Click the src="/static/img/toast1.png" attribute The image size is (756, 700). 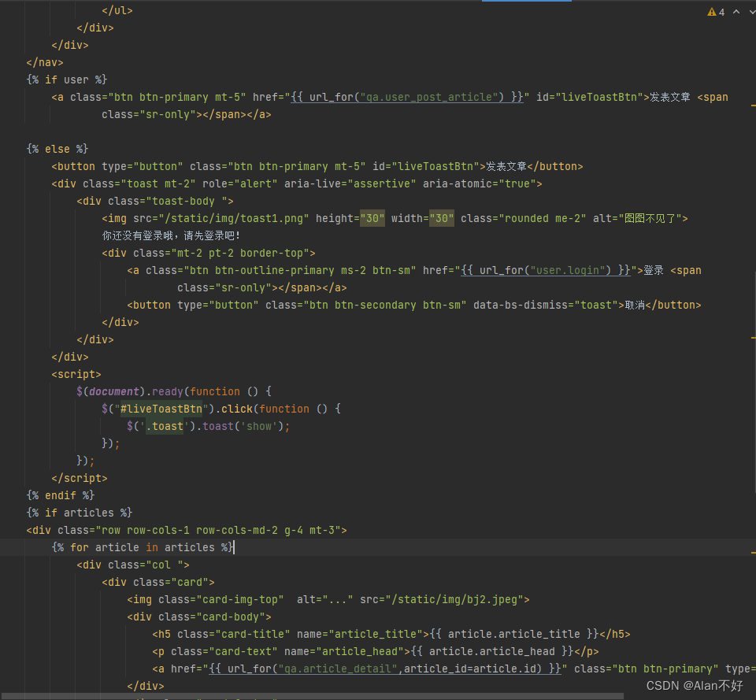coord(221,218)
